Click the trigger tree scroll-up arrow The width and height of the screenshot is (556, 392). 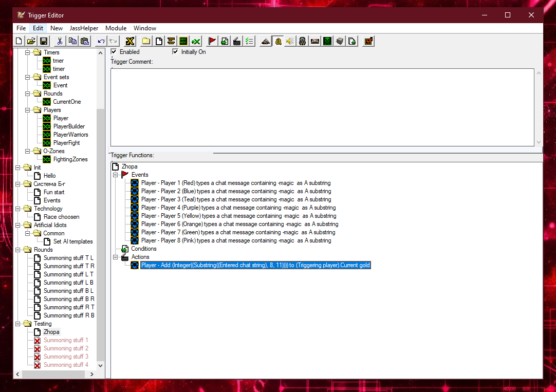click(100, 53)
